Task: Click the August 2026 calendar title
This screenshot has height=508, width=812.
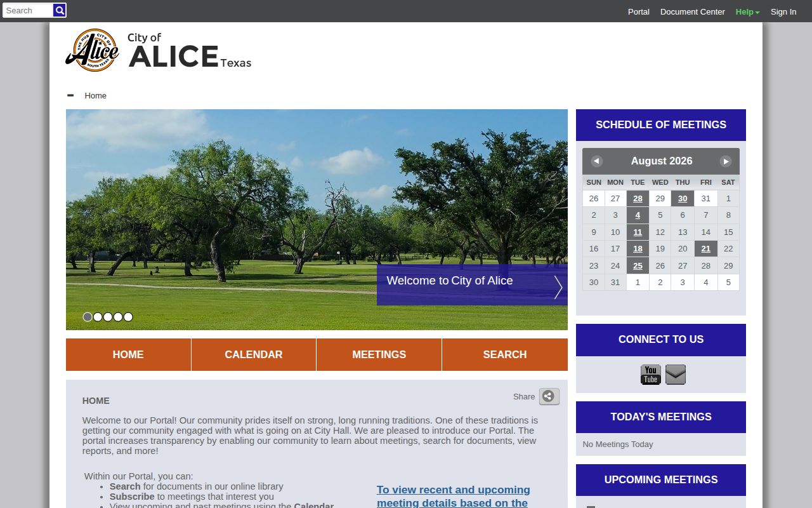Action: tap(661, 161)
